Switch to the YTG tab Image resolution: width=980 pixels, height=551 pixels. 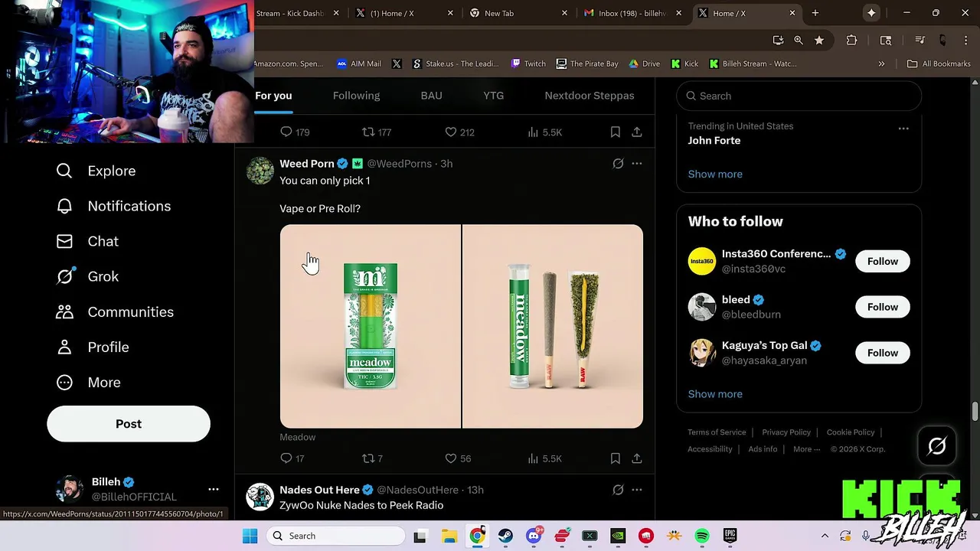[493, 96]
